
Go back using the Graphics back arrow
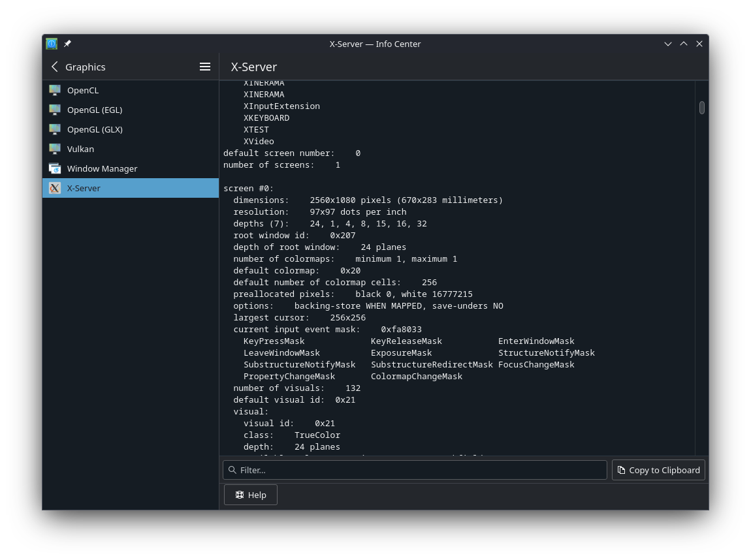[55, 67]
